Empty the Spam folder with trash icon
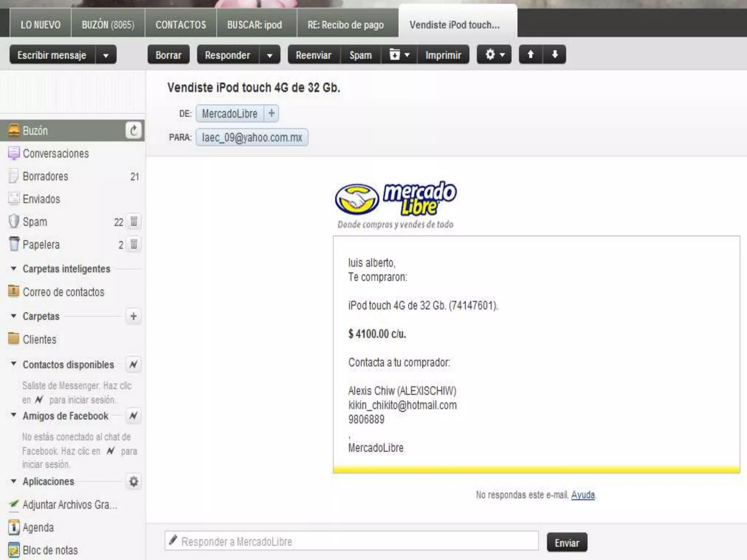The height and width of the screenshot is (560, 747). pos(134,222)
